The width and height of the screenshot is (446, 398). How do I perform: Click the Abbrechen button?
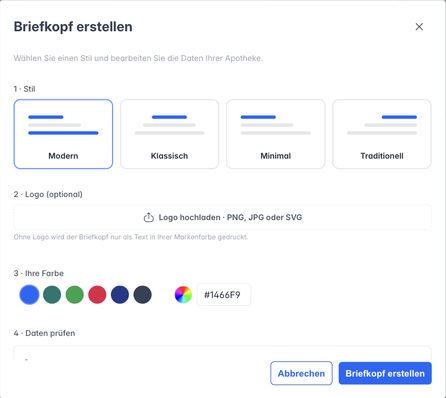301,373
